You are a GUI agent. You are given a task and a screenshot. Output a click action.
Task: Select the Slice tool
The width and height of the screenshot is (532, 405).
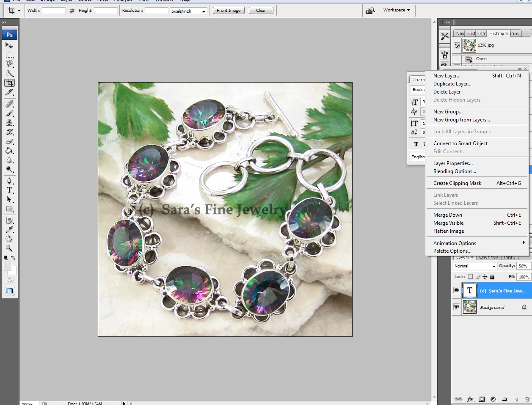pyautogui.click(x=9, y=92)
